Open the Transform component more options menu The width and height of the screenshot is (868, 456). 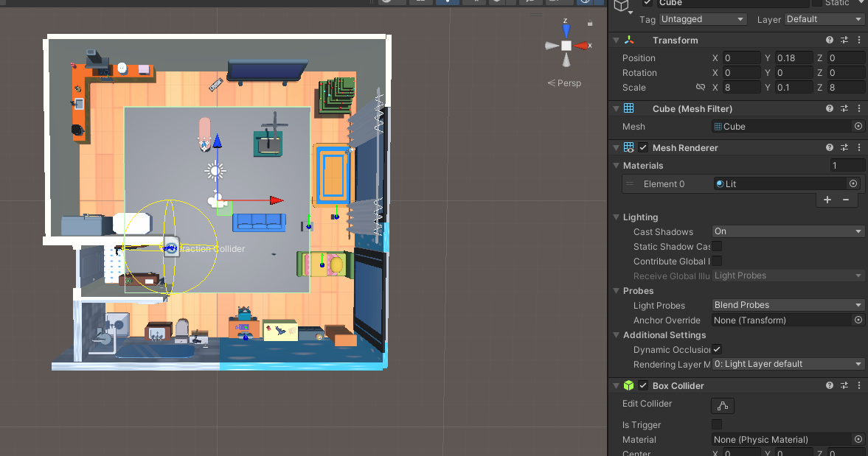[858, 40]
